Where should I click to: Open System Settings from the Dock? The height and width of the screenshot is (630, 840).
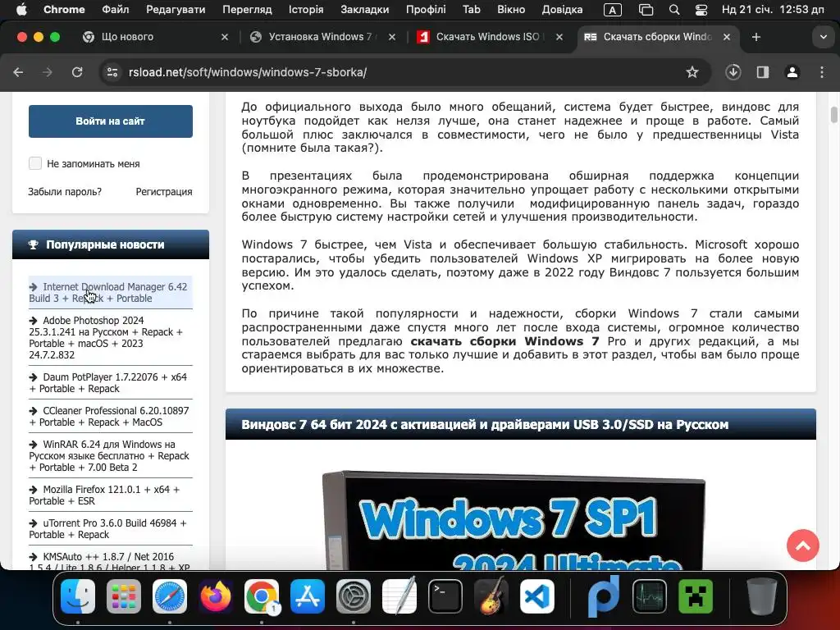[354, 596]
